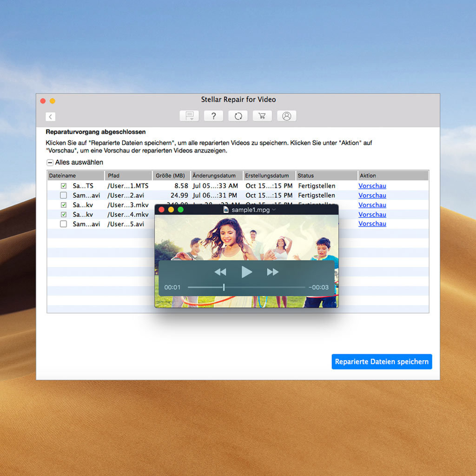
Task: Select the Jul 05...:33 AM date cell
Action: coord(215,186)
